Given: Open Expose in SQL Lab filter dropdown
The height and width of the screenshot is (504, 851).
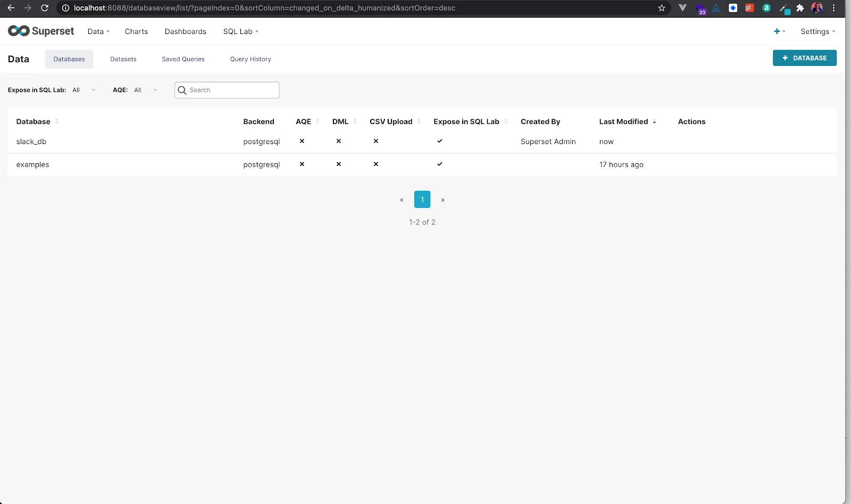Looking at the screenshot, I should [84, 90].
